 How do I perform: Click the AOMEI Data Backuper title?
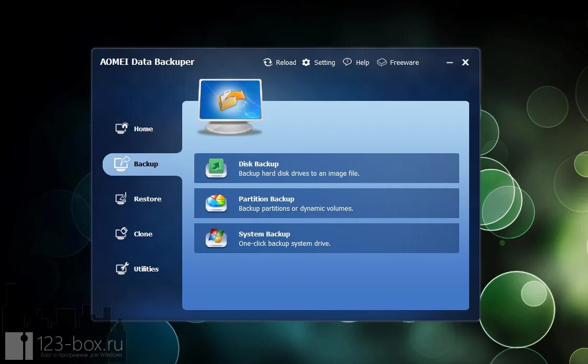tap(147, 62)
